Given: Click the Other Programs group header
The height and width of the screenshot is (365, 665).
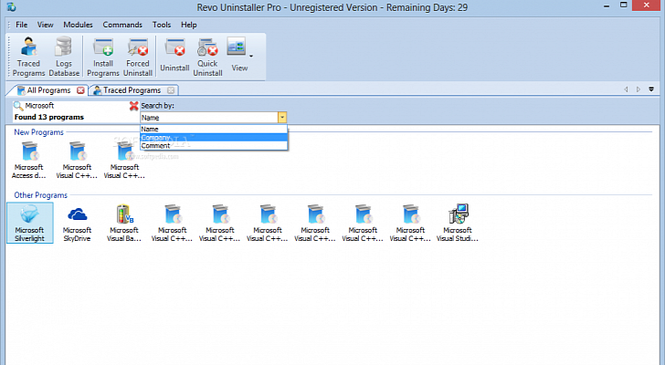Looking at the screenshot, I should pos(41,195).
